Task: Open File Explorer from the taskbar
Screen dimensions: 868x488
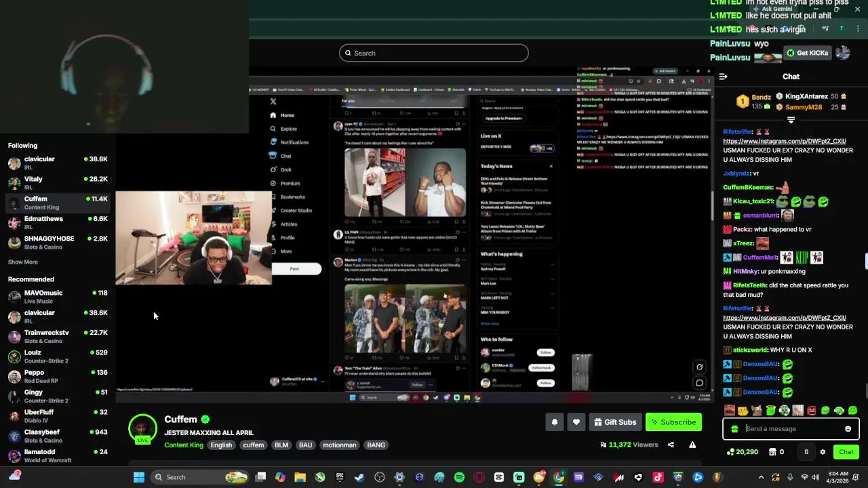Action: point(300,477)
